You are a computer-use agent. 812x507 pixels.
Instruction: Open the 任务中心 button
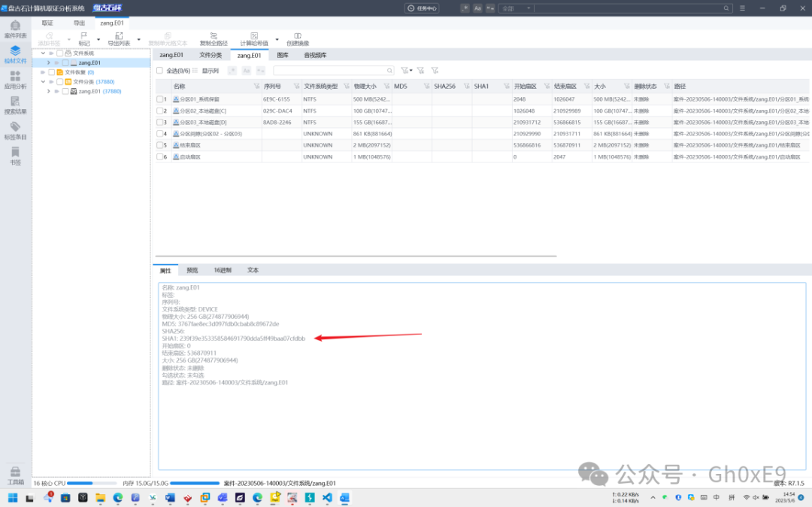422,8
